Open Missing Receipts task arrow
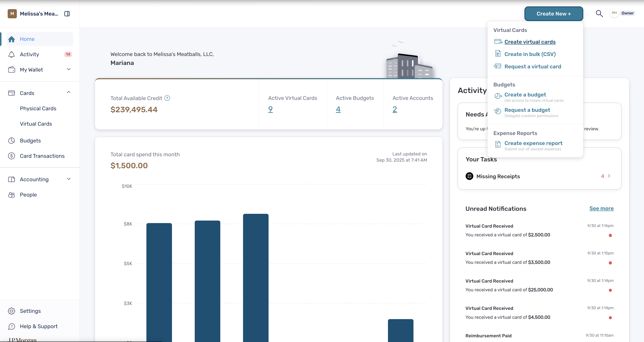Viewport: 644px width, 342px height. (x=609, y=176)
